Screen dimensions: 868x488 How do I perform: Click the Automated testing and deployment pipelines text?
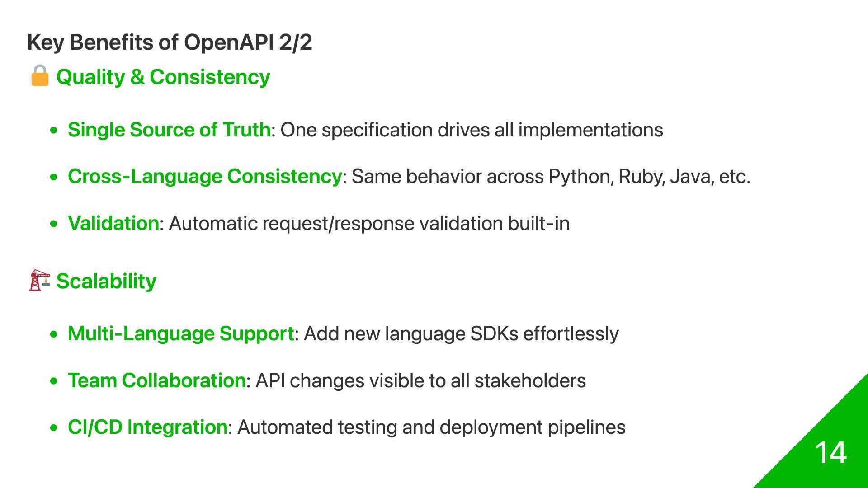pos(431,427)
